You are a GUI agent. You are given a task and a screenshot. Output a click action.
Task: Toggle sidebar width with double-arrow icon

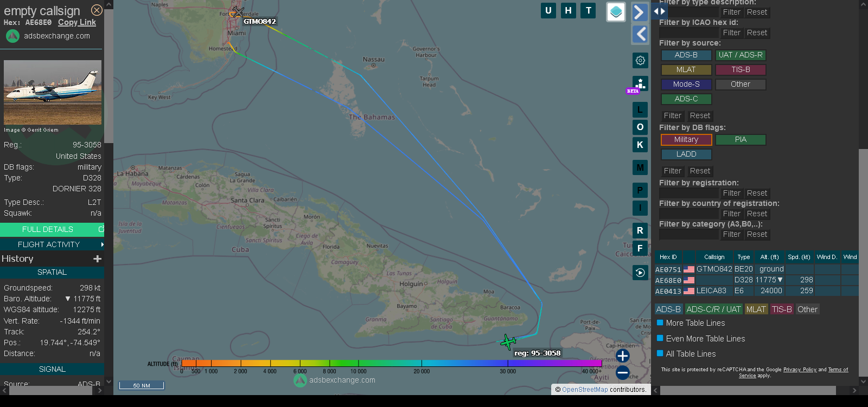pyautogui.click(x=659, y=11)
